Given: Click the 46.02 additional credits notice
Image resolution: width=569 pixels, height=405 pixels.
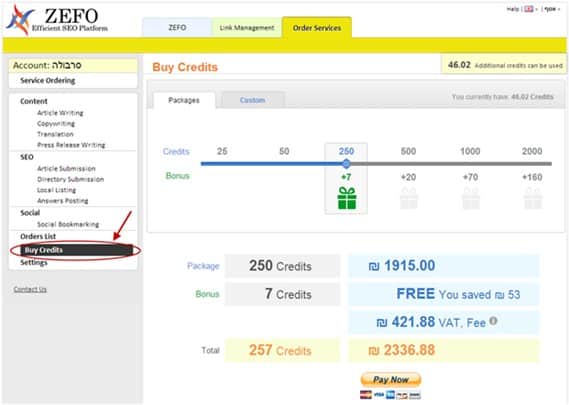Looking at the screenshot, I should pos(505,65).
